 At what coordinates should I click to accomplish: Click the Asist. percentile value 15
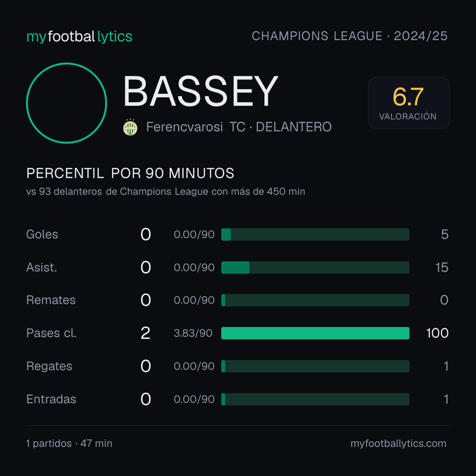click(x=442, y=268)
